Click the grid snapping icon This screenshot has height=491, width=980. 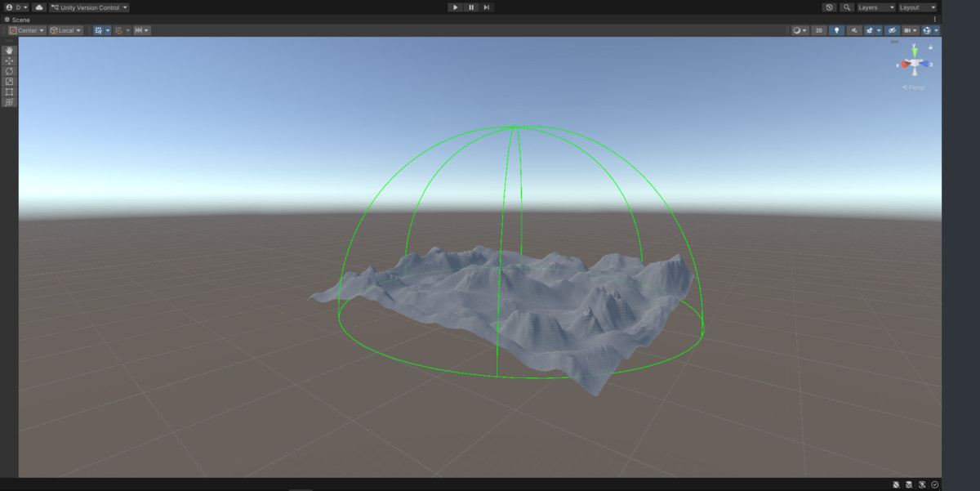119,30
